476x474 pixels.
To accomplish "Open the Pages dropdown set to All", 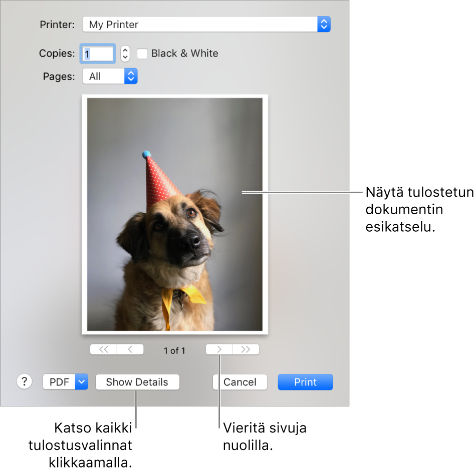I will click(110, 76).
